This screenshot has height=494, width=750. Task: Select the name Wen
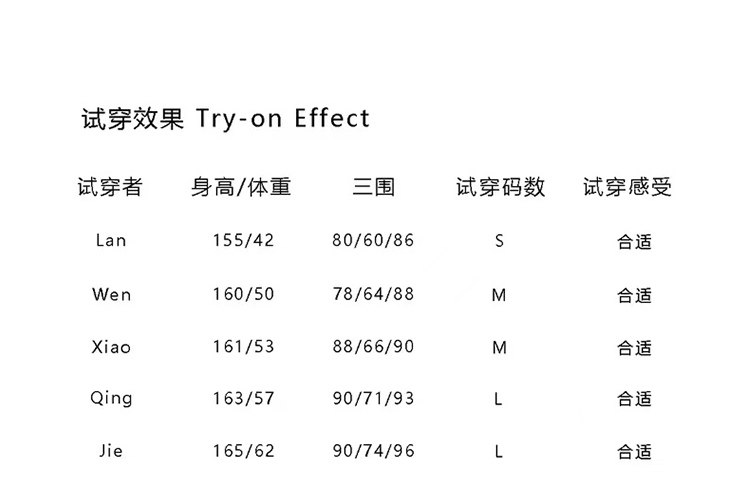111,294
